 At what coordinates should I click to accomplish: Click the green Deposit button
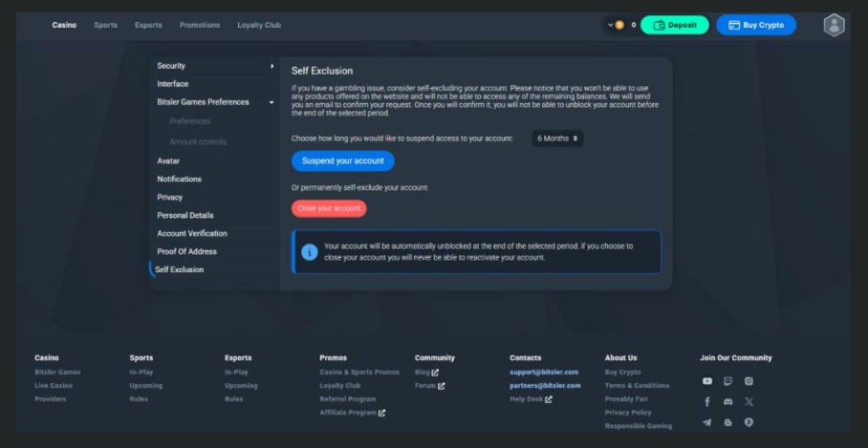coord(674,25)
